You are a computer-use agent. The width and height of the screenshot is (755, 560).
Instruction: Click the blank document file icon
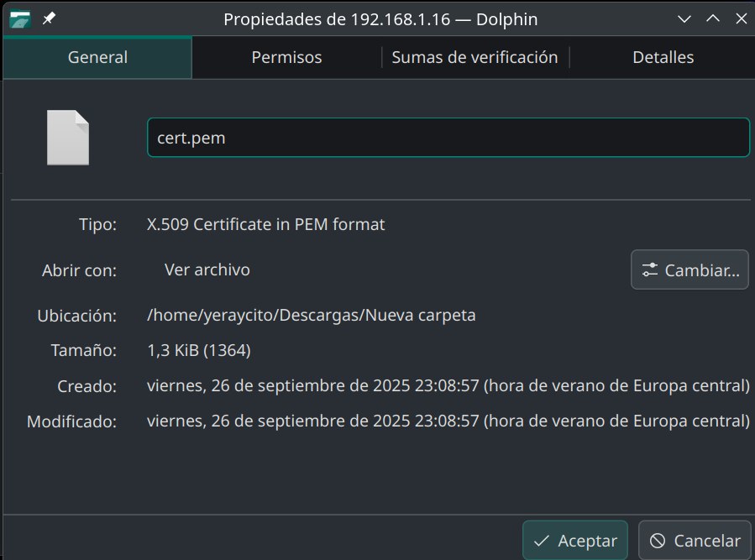tap(68, 138)
